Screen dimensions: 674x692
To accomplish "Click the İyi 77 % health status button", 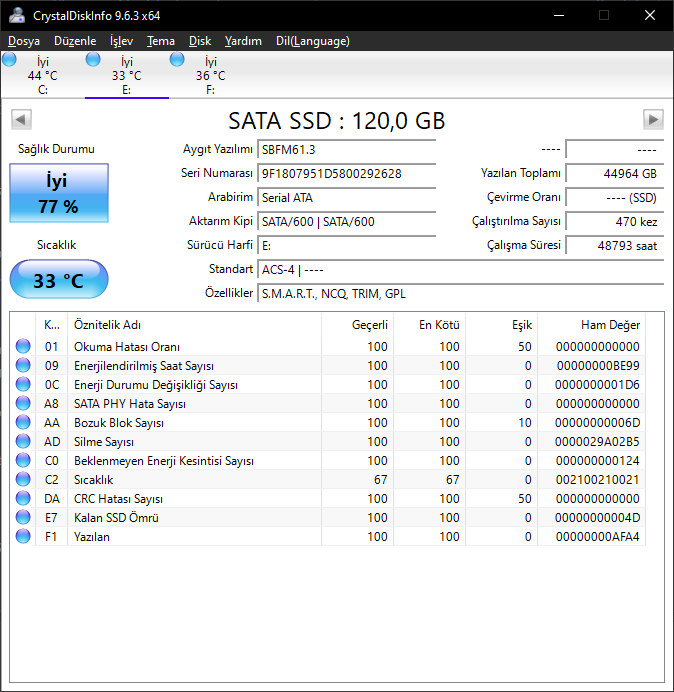I will (x=59, y=193).
